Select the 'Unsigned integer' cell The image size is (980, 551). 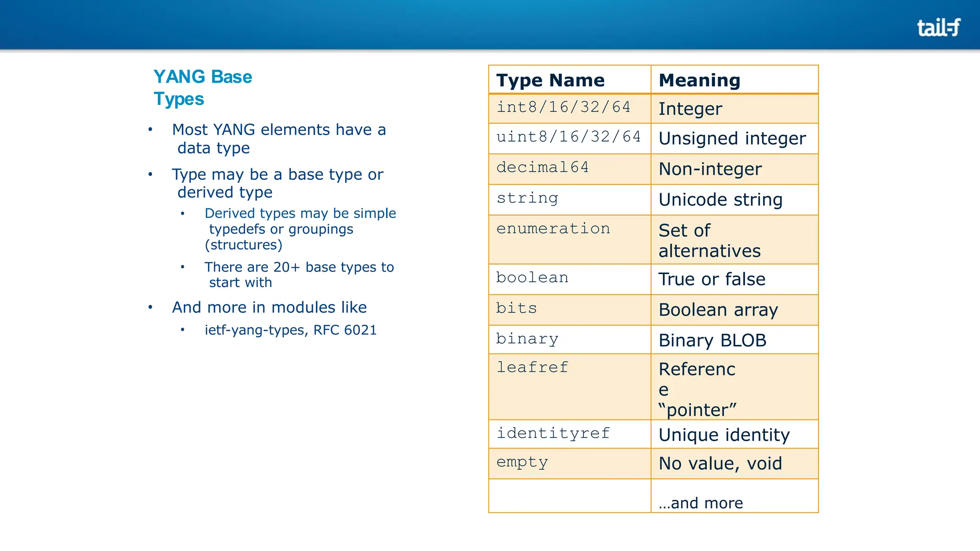735,139
